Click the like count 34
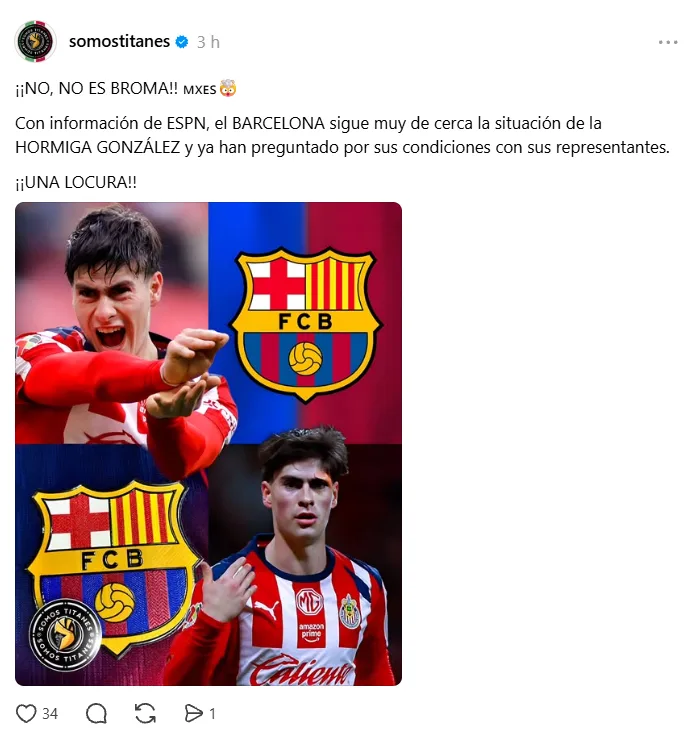Viewport: 685px width, 742px height. tap(50, 714)
